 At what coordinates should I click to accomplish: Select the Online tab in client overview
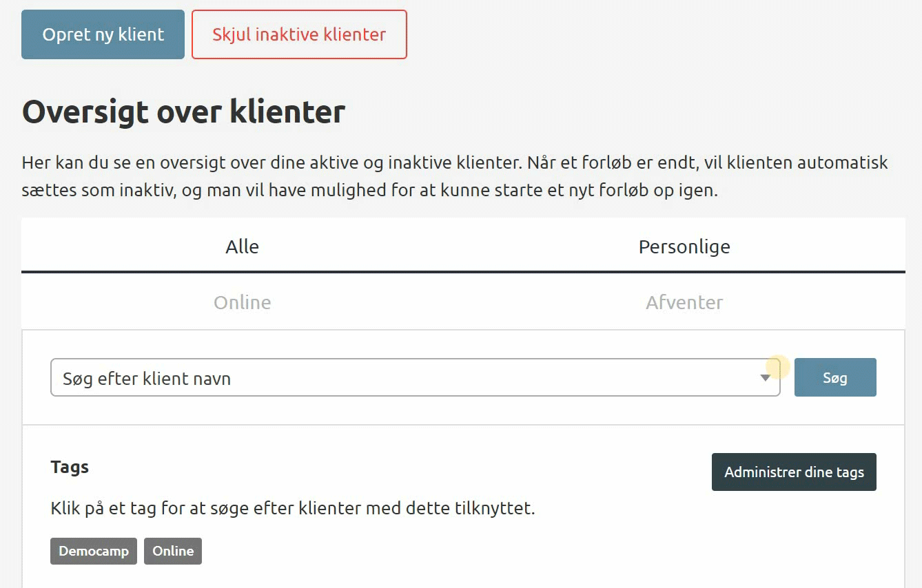(242, 302)
